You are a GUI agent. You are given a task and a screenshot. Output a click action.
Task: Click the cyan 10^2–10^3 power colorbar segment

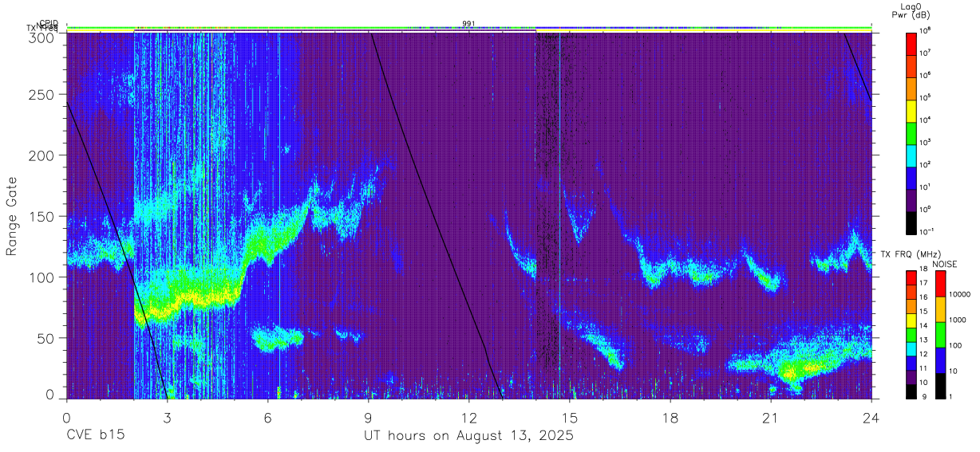(911, 154)
